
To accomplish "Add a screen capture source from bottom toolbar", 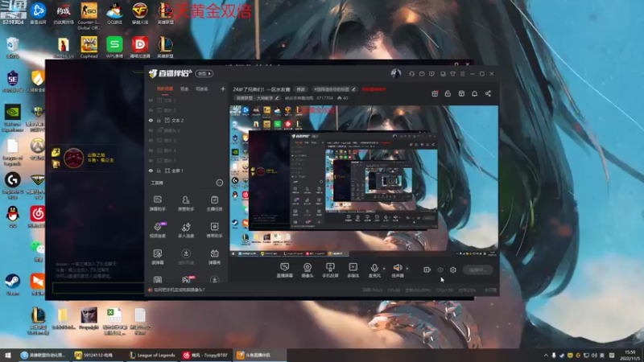I will pyautogui.click(x=284, y=270).
